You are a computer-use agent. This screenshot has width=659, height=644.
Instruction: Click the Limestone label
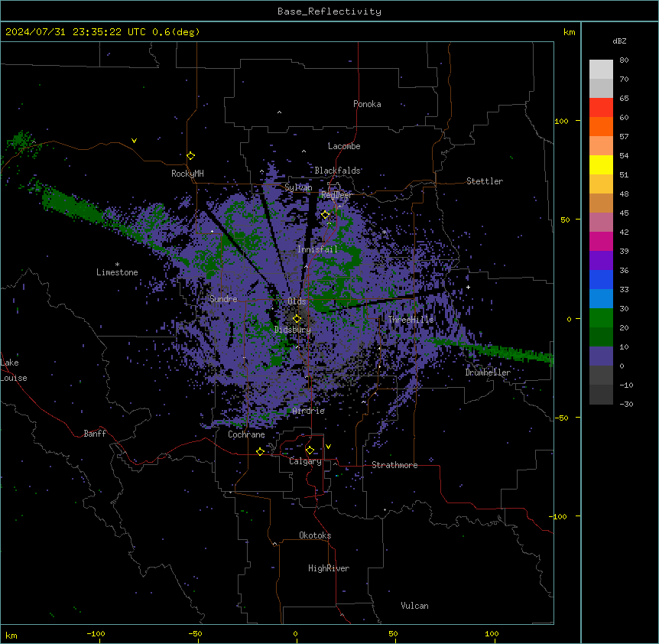click(x=117, y=272)
